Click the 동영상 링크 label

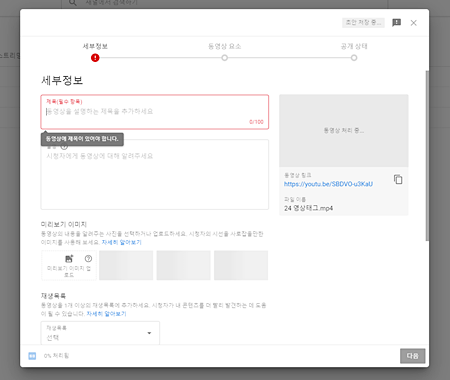297,175
